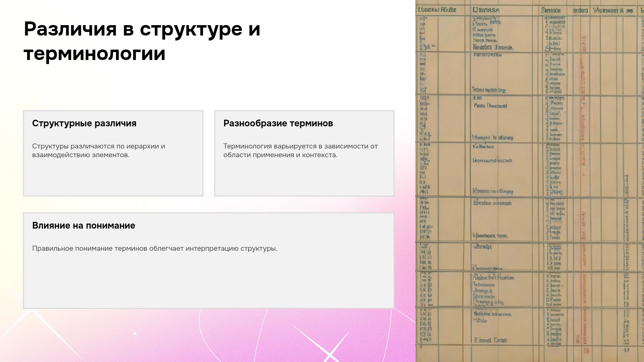
Task: Click the phrase 'взаимодействию элементов' in the first card
Action: [80, 155]
